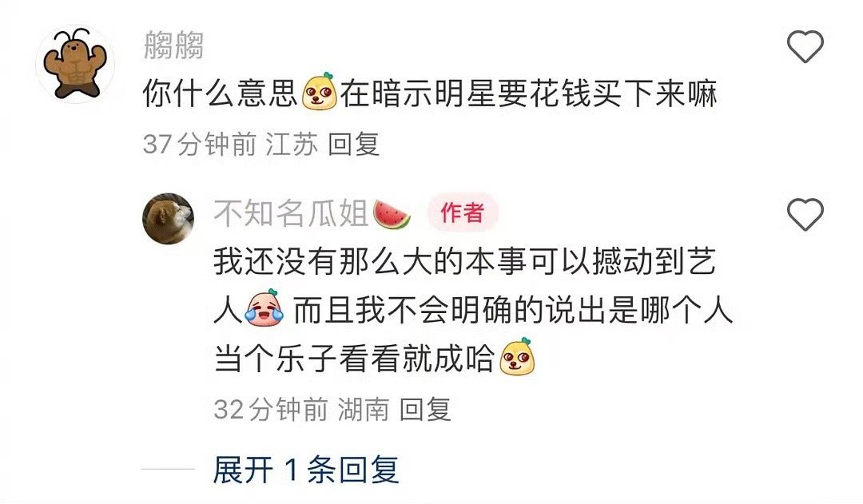Open the muscular bug cartoon avatar profile

75,64
